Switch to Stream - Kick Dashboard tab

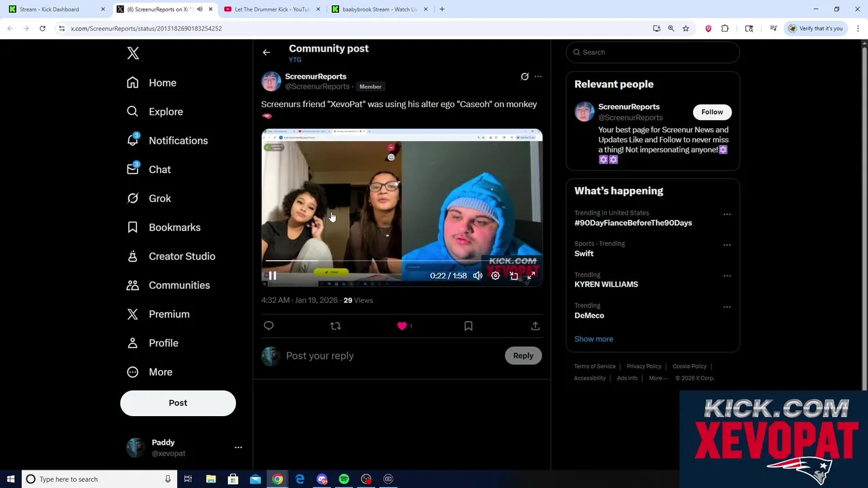tap(56, 9)
